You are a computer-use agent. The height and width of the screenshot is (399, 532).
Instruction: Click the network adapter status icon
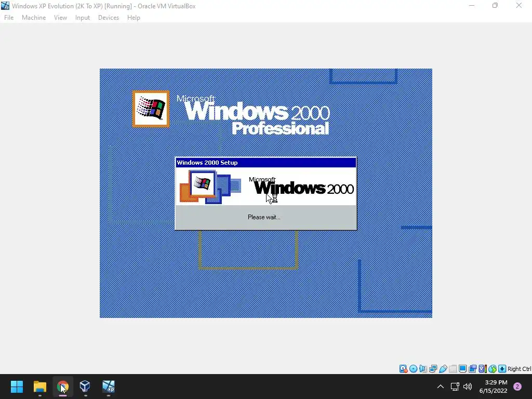click(433, 369)
